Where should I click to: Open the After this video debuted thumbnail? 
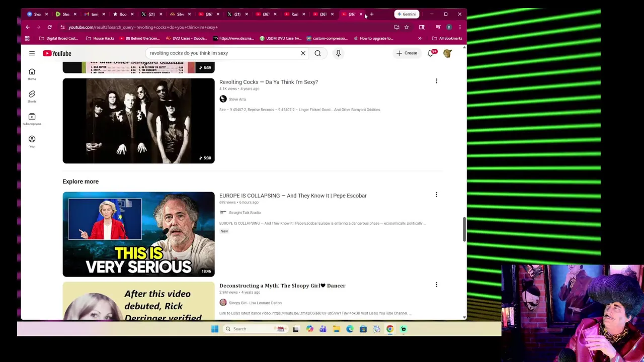click(x=138, y=301)
